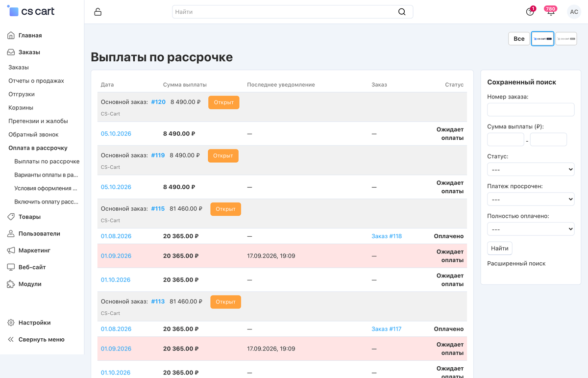
Task: Open the help icon with badge 1
Action: [530, 11]
